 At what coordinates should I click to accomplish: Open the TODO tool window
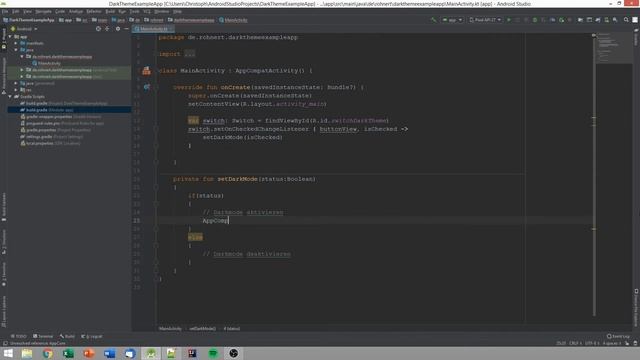19,336
